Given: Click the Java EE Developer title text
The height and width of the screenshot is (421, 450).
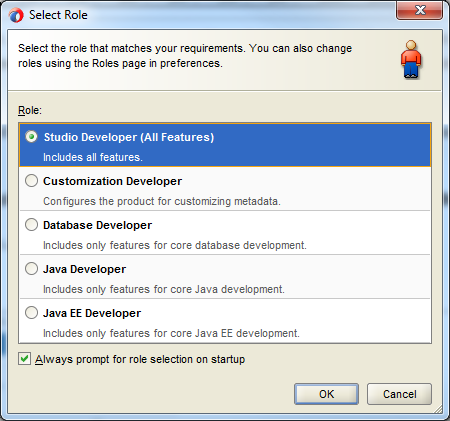Looking at the screenshot, I should click(x=92, y=313).
